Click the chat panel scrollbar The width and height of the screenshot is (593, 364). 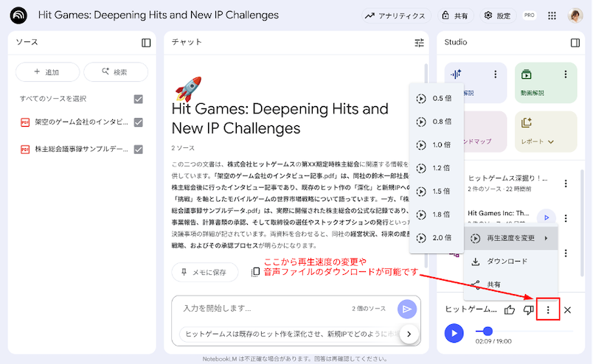click(426, 167)
